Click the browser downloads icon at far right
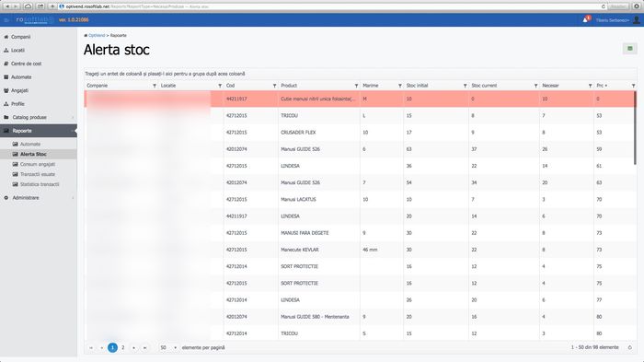This screenshot has width=644, height=362. point(637,6)
